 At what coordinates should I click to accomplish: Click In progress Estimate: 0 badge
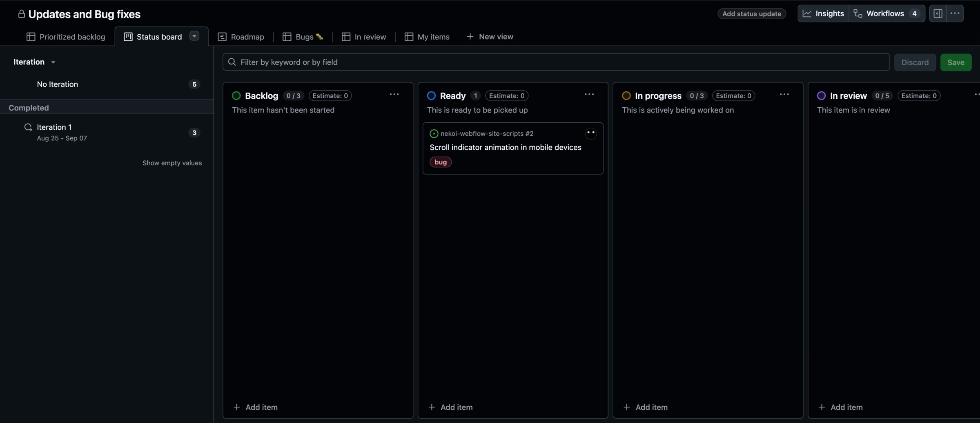733,95
